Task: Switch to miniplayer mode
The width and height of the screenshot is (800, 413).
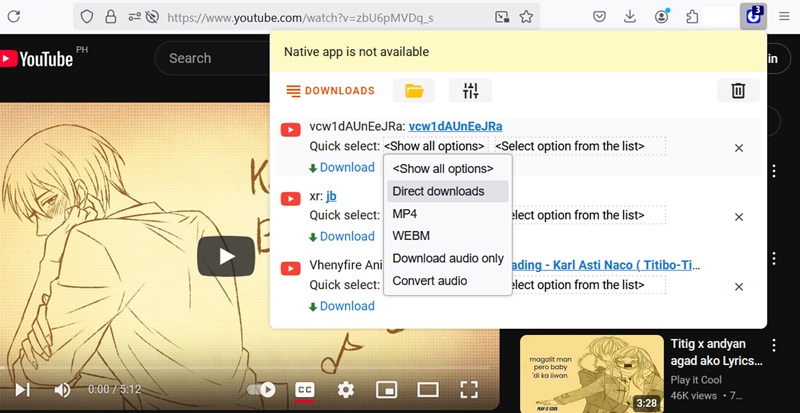Action: 386,390
